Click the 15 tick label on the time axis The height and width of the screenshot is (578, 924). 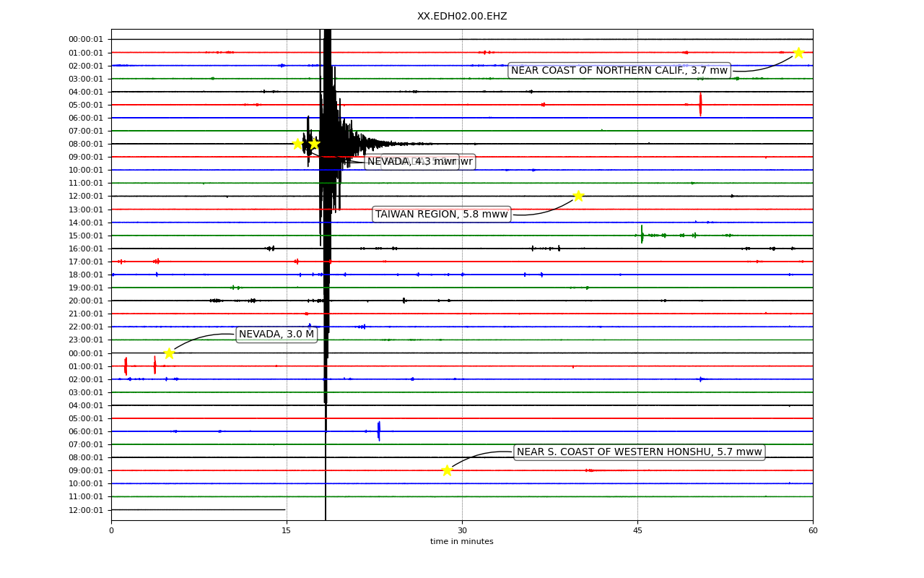[x=287, y=531]
